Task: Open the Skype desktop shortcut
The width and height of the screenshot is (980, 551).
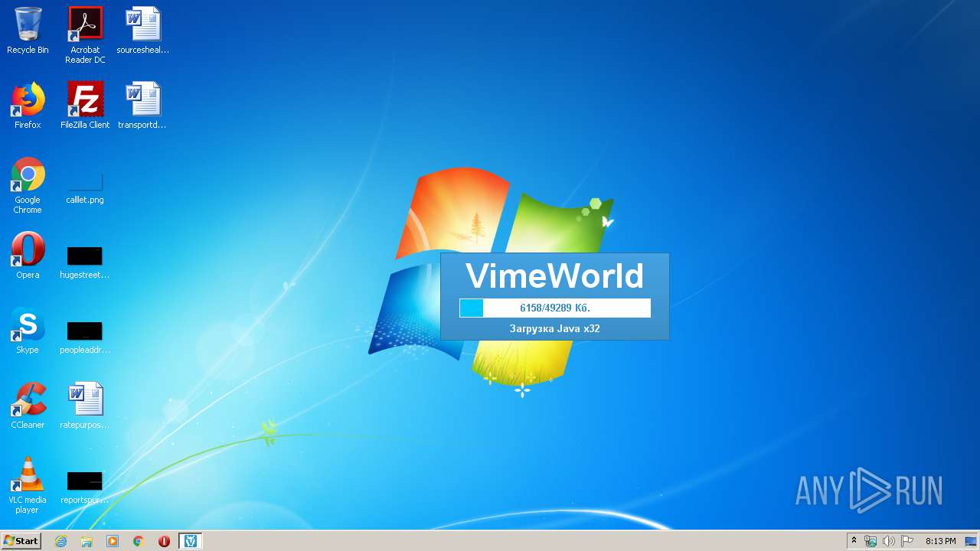Action: [28, 331]
